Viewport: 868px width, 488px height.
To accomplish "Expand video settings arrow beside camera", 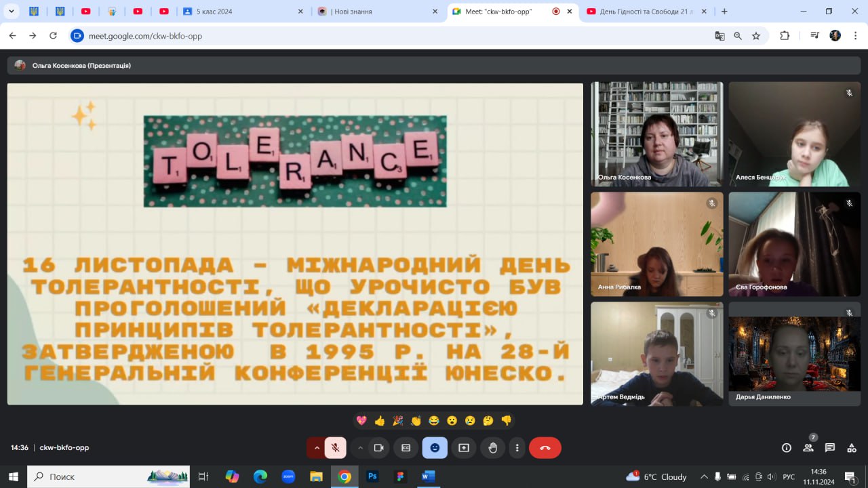I will (360, 448).
